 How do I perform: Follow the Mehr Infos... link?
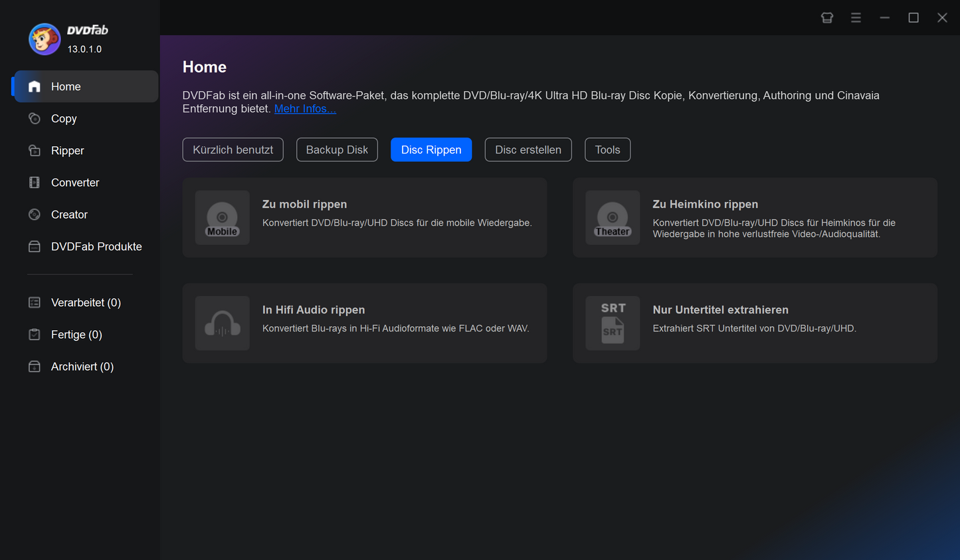pyautogui.click(x=305, y=109)
